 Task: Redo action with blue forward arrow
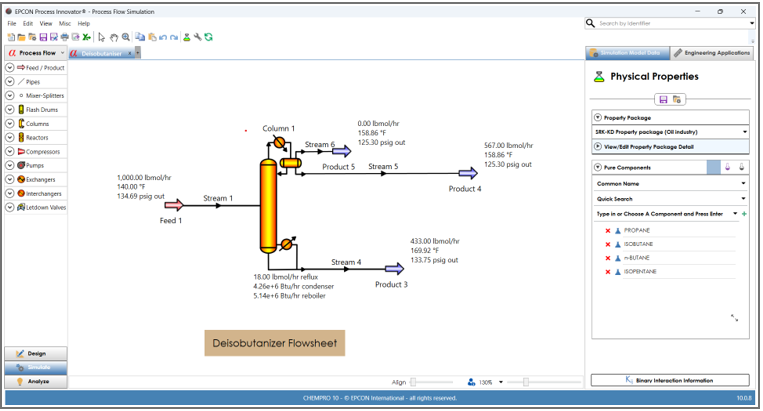tap(174, 37)
